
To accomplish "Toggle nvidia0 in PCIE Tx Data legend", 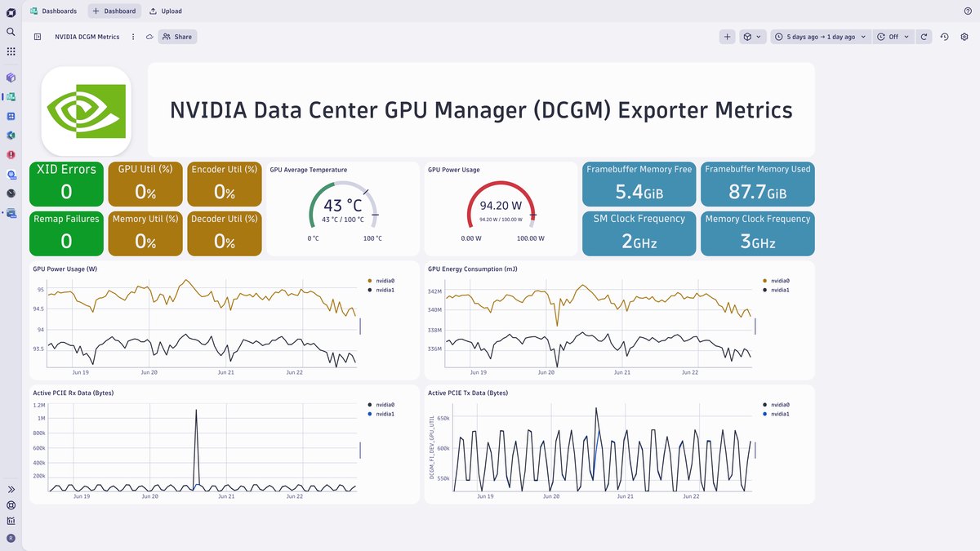I will 777,404.
